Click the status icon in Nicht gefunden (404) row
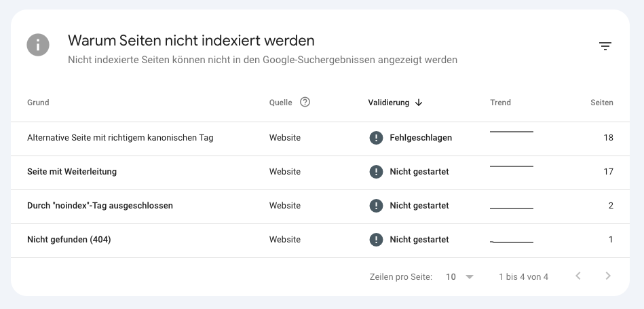Screen dimensions: 644x309 pos(376,240)
